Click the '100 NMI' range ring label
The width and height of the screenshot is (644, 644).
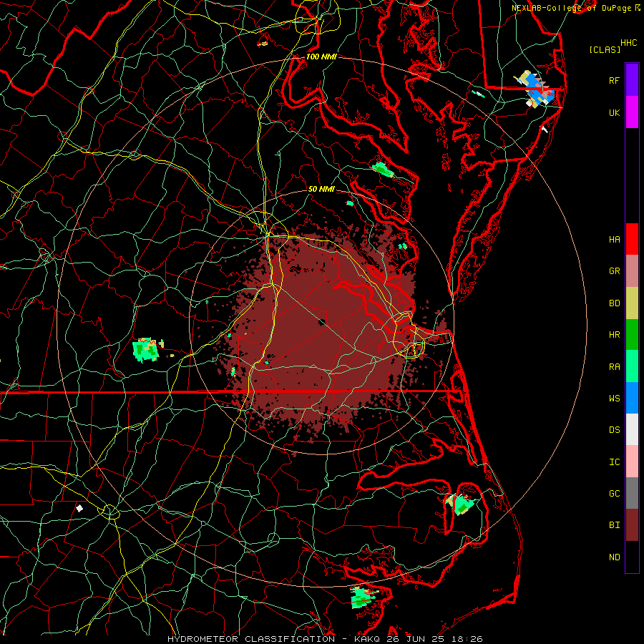(x=321, y=57)
